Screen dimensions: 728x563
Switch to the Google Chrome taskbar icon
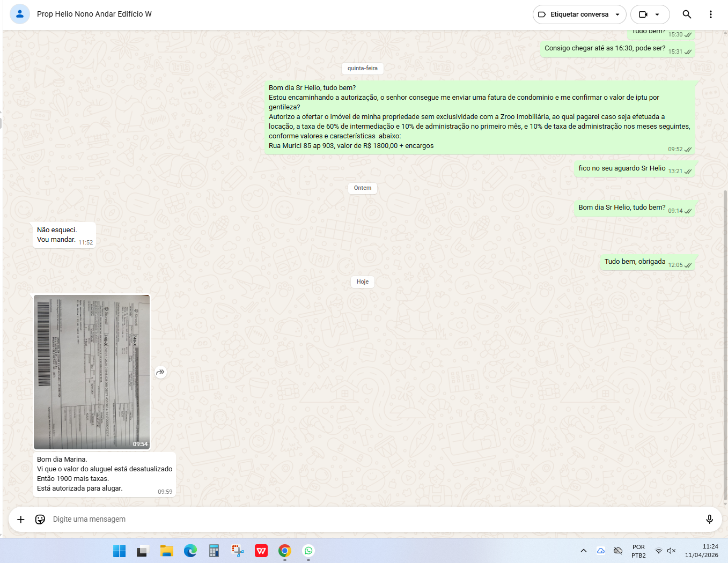pyautogui.click(x=285, y=551)
